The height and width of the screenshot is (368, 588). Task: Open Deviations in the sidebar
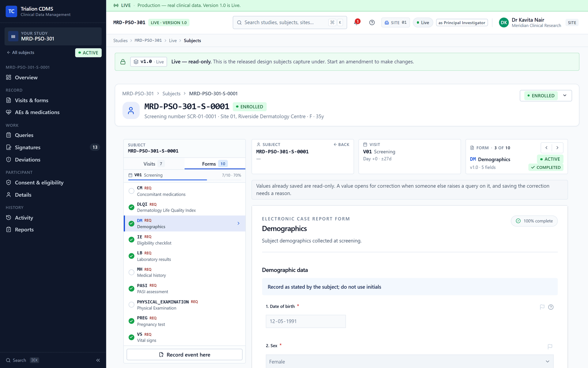53,160
